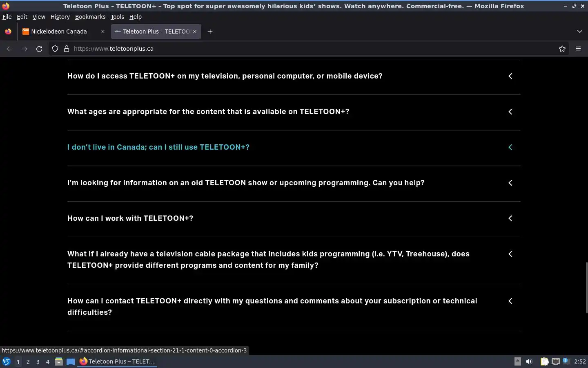The height and width of the screenshot is (368, 588).
Task: Open the Firefox hamburger application menu
Action: pos(578,49)
